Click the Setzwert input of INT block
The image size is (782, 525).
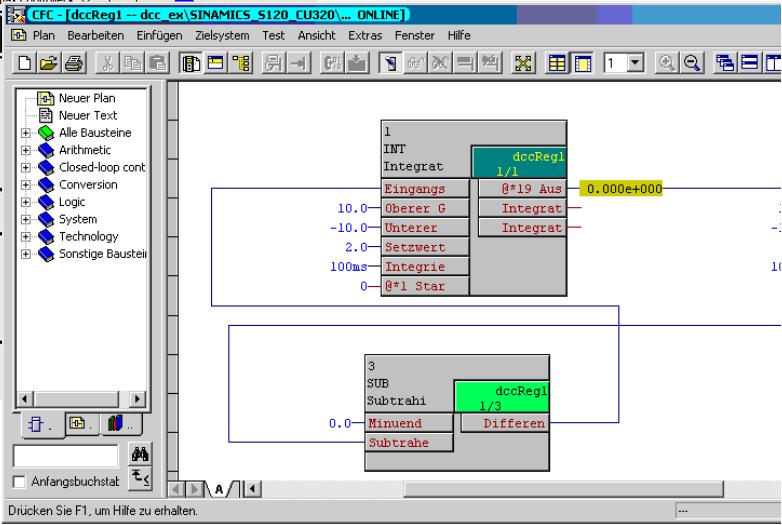tap(425, 247)
